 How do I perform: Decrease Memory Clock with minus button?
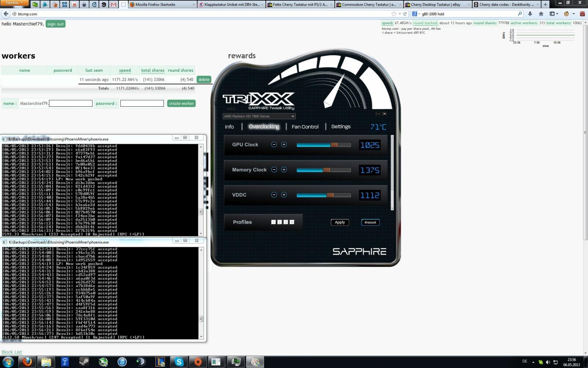(x=274, y=170)
